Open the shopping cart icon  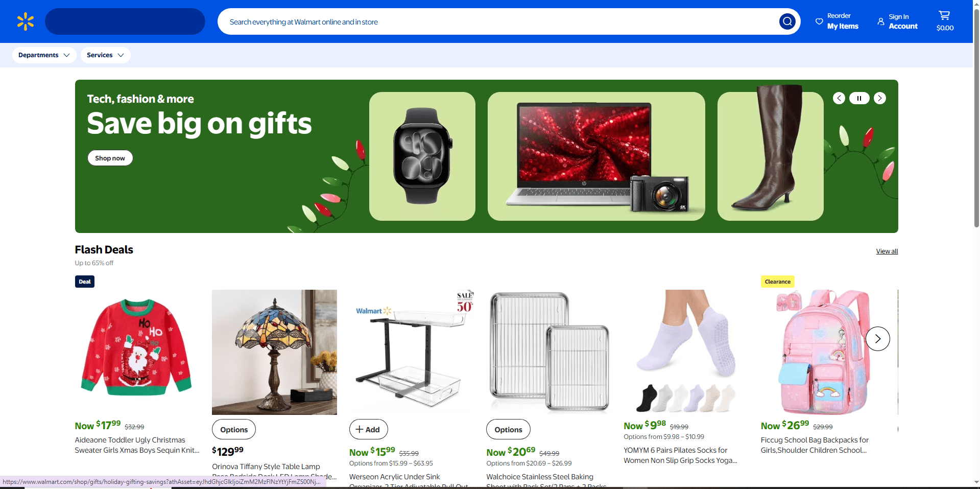coord(944,16)
